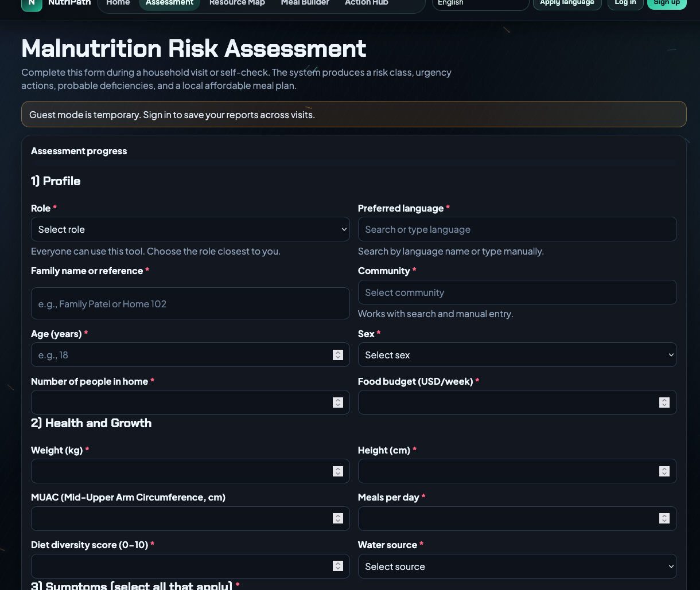Click the Diet diversity score spinner
The height and width of the screenshot is (590, 700).
[338, 566]
